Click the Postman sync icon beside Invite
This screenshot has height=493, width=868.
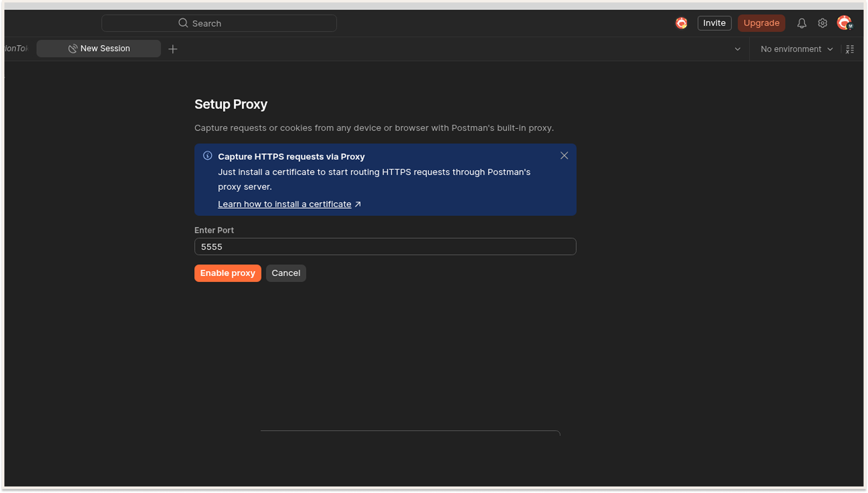pyautogui.click(x=681, y=23)
